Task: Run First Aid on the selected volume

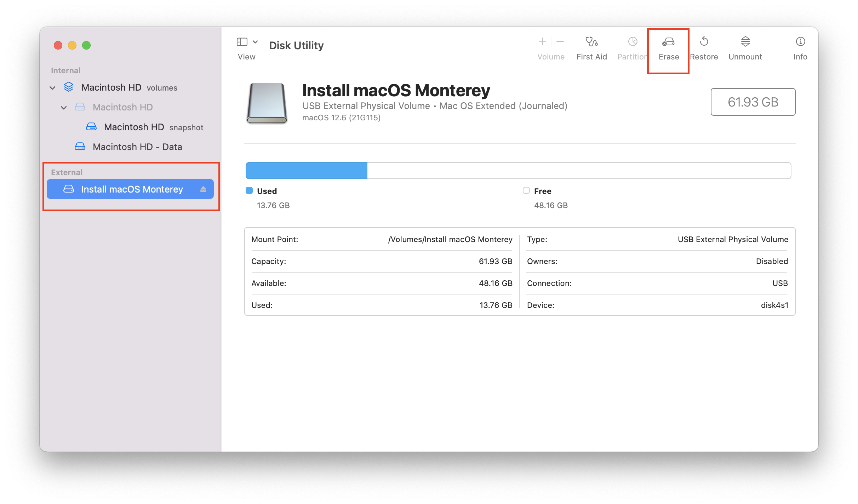Action: pos(591,46)
